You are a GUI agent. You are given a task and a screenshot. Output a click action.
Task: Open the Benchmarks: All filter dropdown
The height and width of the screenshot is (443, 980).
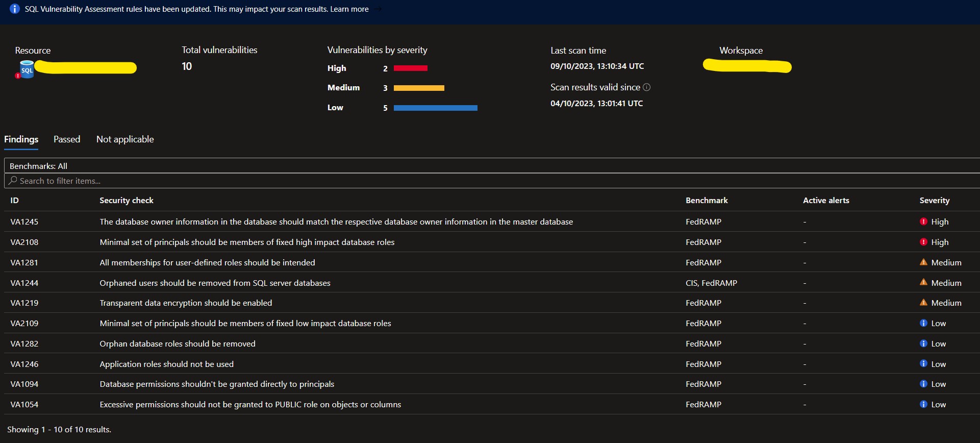pyautogui.click(x=492, y=166)
